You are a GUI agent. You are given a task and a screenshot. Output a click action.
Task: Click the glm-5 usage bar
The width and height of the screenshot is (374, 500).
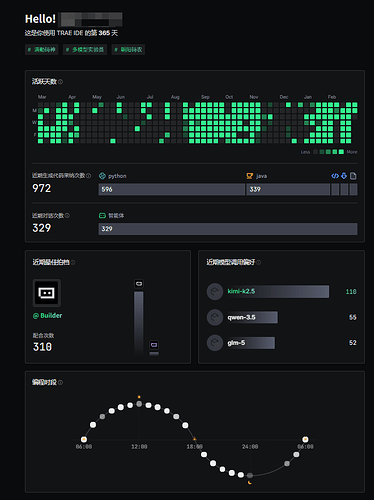250,343
